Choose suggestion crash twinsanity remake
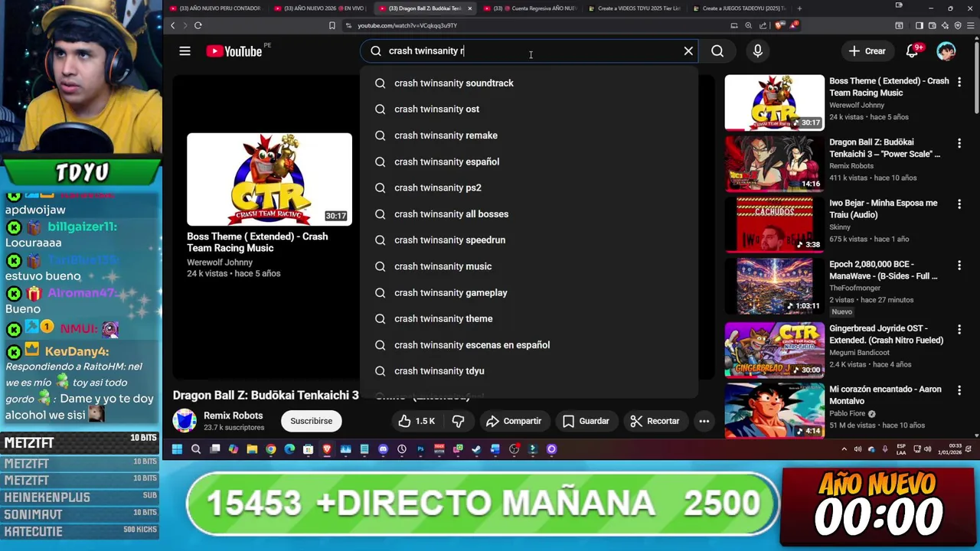 (x=529, y=135)
